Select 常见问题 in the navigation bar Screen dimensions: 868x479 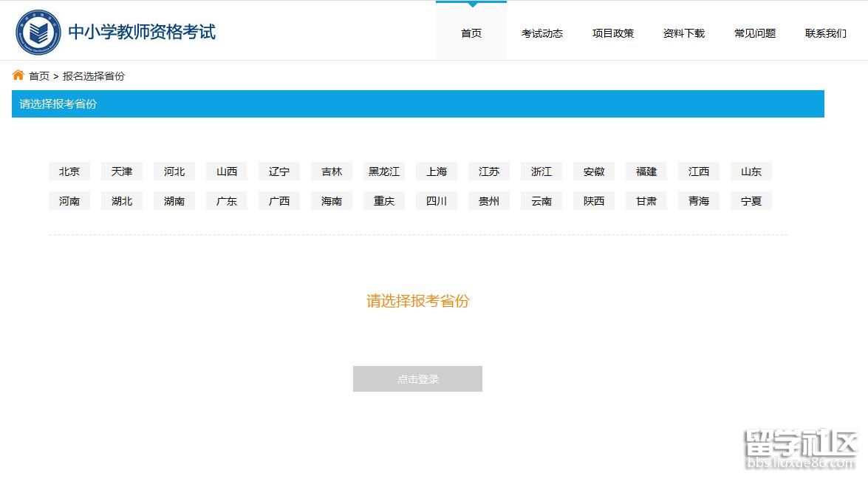755,33
